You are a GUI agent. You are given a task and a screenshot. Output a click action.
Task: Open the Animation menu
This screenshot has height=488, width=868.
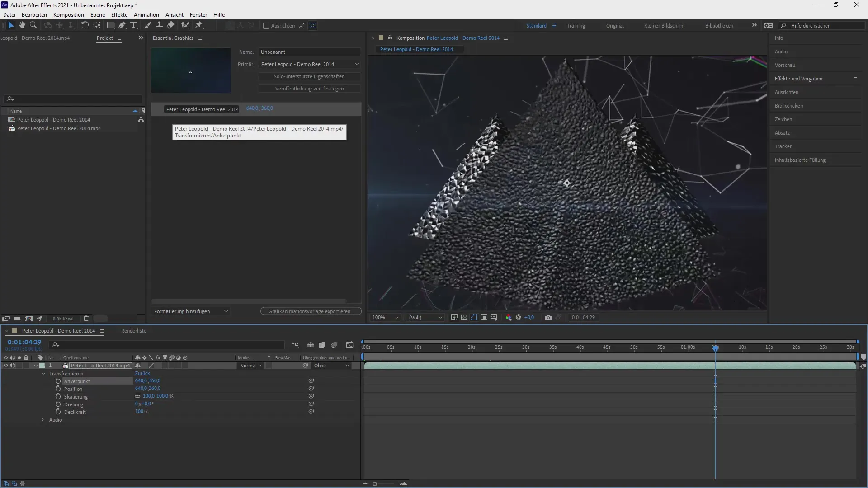146,14
